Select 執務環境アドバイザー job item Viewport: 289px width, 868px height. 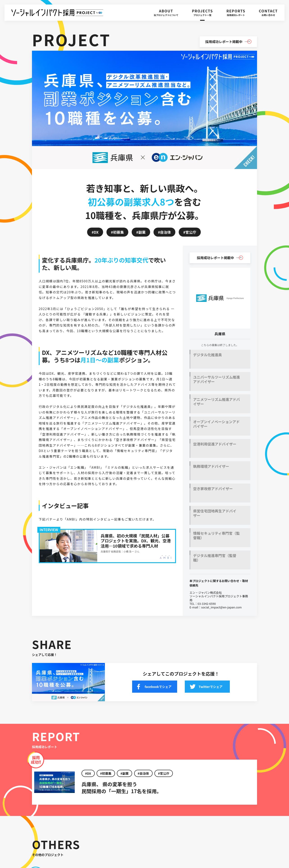(220, 471)
